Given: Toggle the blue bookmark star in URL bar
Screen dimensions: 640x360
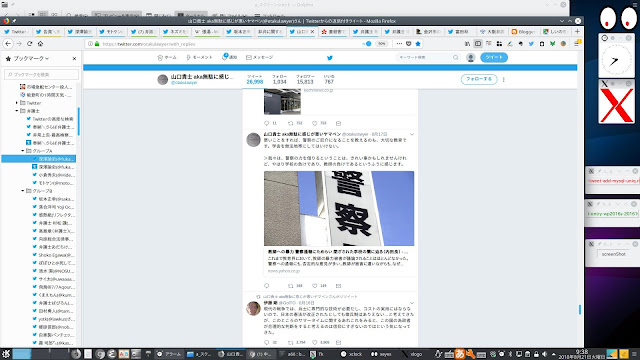Looking at the screenshot, I should click(418, 44).
